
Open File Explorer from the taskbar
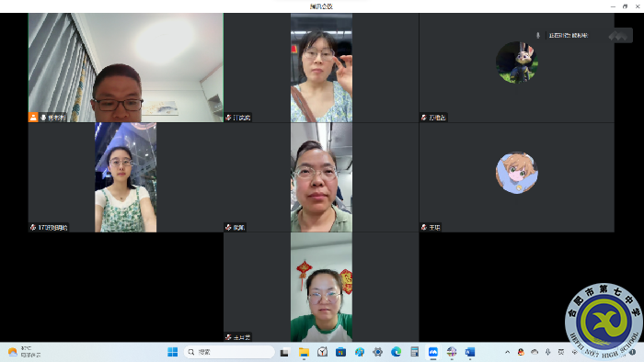pos(304,352)
